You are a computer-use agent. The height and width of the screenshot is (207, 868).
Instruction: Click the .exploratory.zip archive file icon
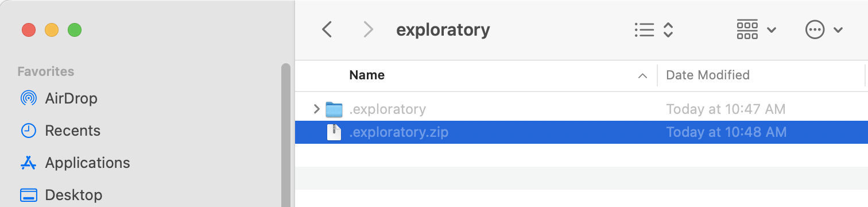tap(334, 132)
